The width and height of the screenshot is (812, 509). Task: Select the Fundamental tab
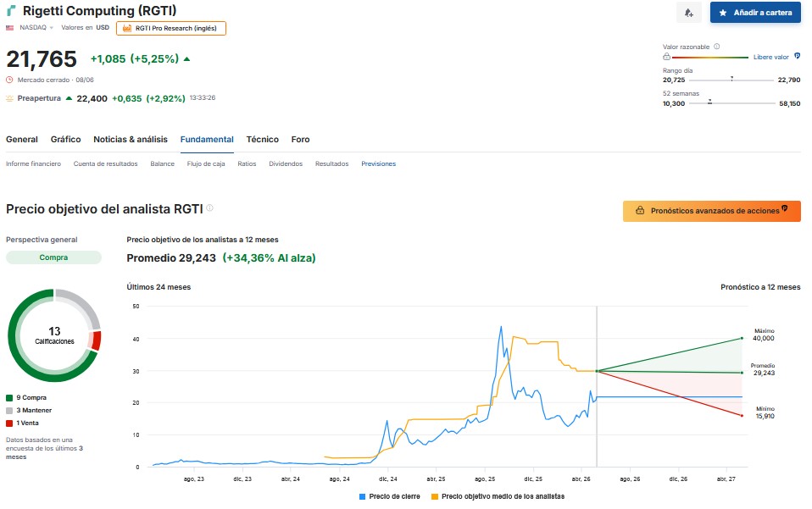pos(207,140)
